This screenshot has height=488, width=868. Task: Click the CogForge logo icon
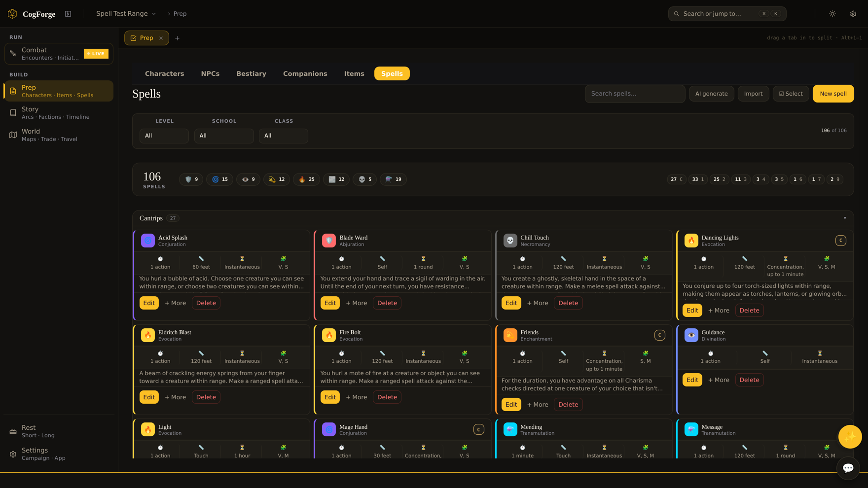[x=12, y=14]
